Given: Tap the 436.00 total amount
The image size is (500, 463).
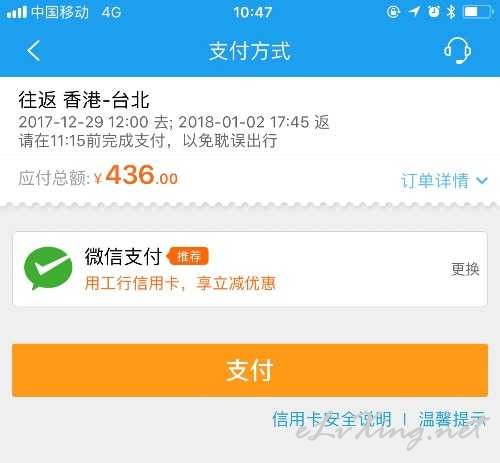Looking at the screenshot, I should 141,175.
